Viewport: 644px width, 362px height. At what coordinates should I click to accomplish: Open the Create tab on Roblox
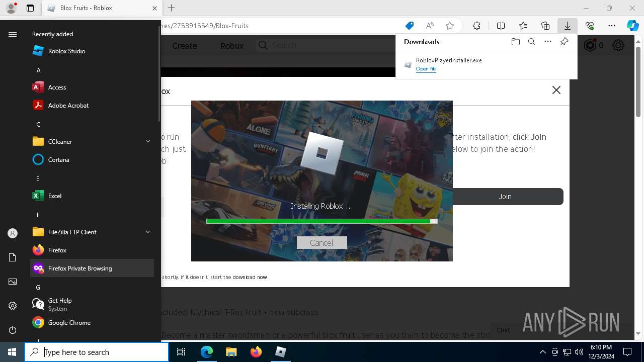[x=185, y=46]
